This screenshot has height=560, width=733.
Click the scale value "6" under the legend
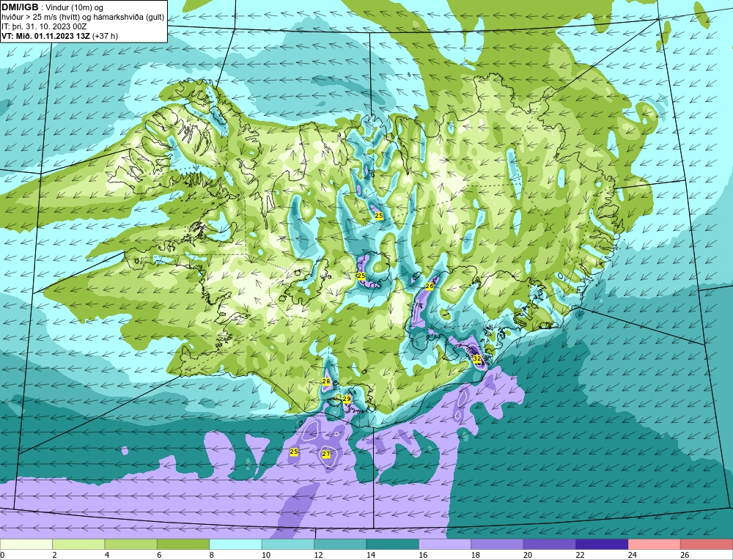pos(159,555)
